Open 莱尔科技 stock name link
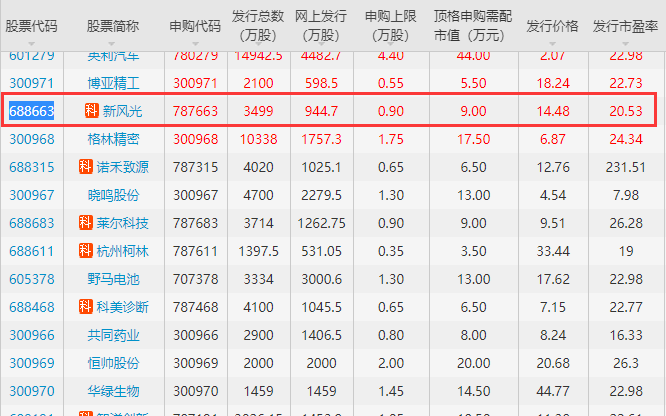This screenshot has height=416, width=666. pyautogui.click(x=122, y=224)
